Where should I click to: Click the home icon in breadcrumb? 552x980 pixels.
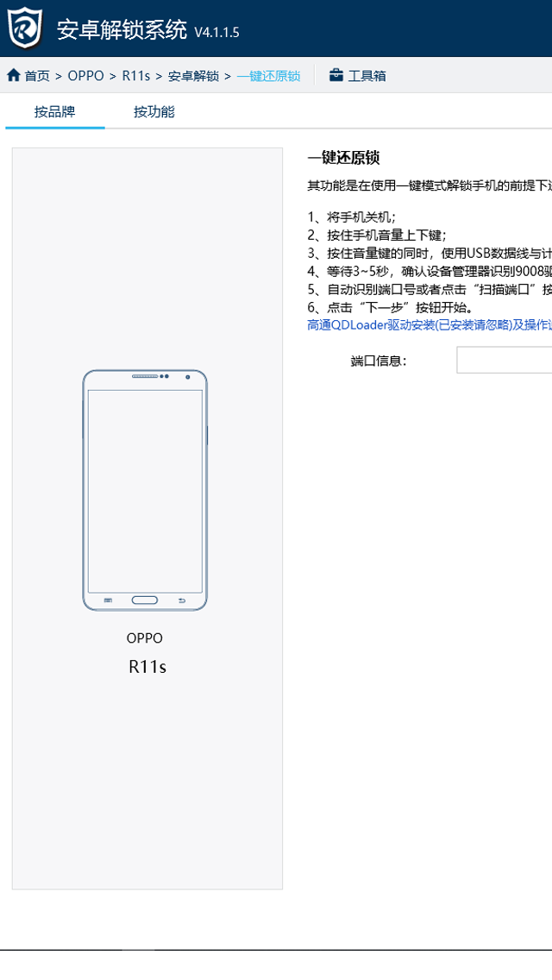point(13,76)
